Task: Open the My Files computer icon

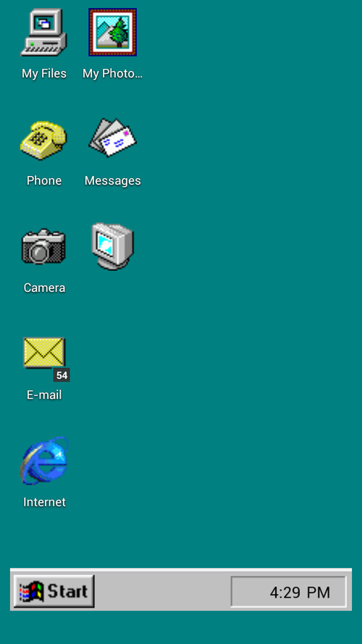Action: pyautogui.click(x=43, y=33)
